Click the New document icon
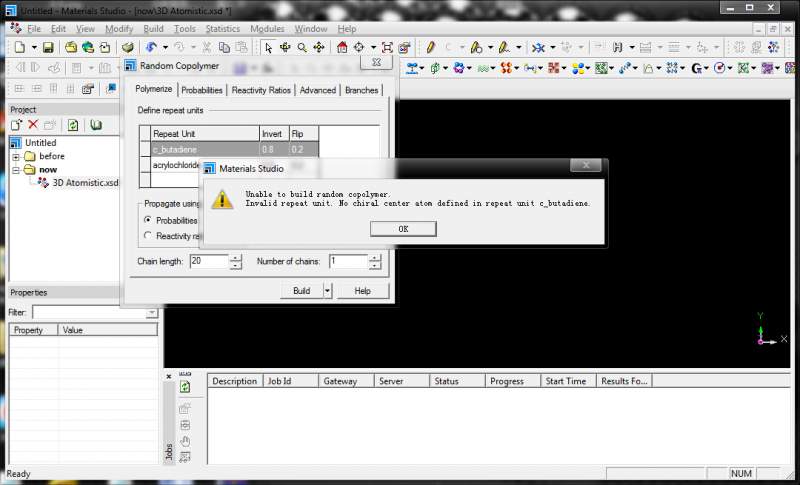This screenshot has height=485, width=800. [x=19, y=47]
